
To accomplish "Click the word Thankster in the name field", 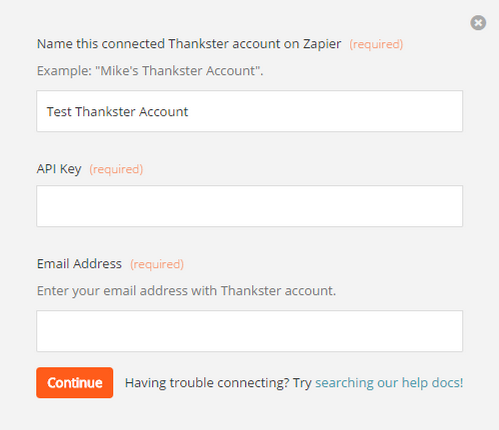I will (x=105, y=112).
